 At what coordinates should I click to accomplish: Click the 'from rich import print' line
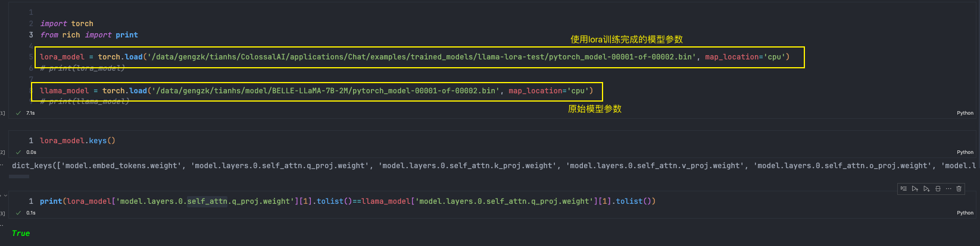[89, 35]
